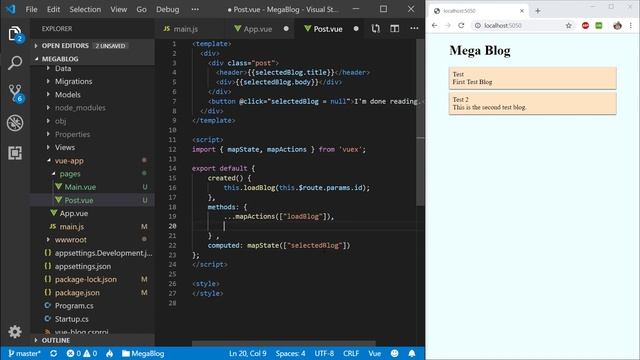Open the Debug view in activity bar
The height and width of the screenshot is (360, 640).
tap(15, 123)
